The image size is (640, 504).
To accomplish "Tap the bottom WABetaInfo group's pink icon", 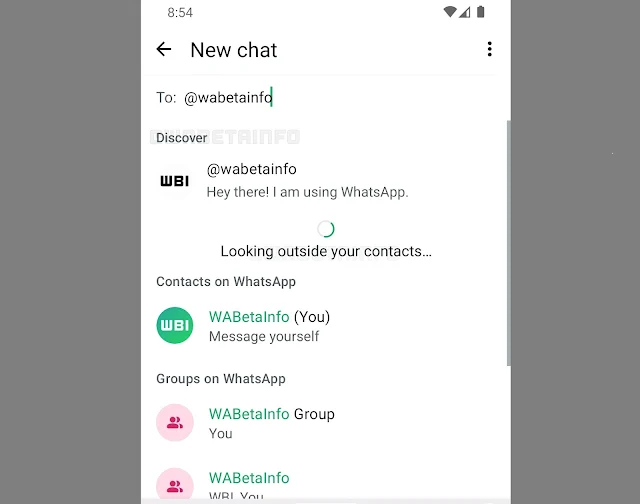I will (x=175, y=484).
